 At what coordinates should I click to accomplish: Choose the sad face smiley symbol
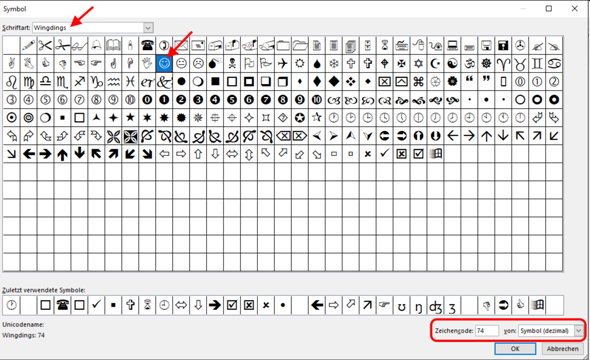coord(198,64)
